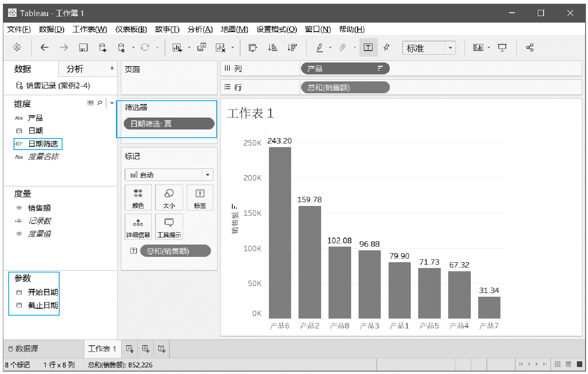The width and height of the screenshot is (588, 374).
Task: Click the share workbook icon
Action: tap(530, 48)
